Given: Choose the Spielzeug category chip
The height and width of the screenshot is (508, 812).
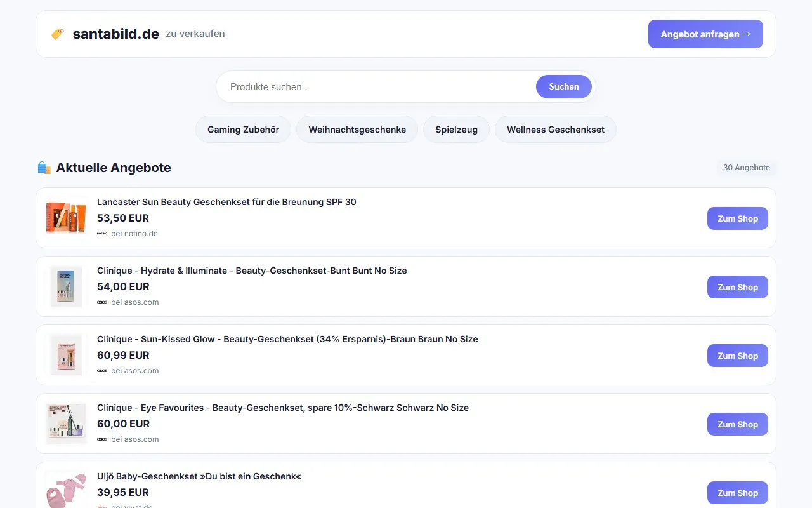Looking at the screenshot, I should pos(456,130).
